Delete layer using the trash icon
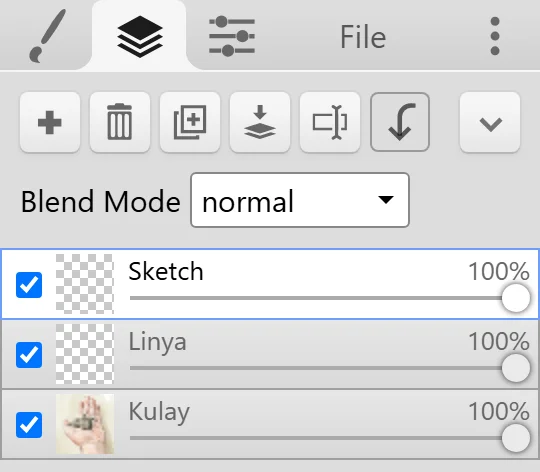Image resolution: width=540 pixels, height=472 pixels. [x=120, y=122]
